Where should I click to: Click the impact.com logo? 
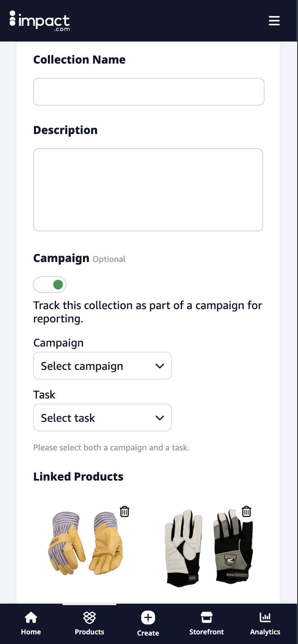tap(39, 21)
